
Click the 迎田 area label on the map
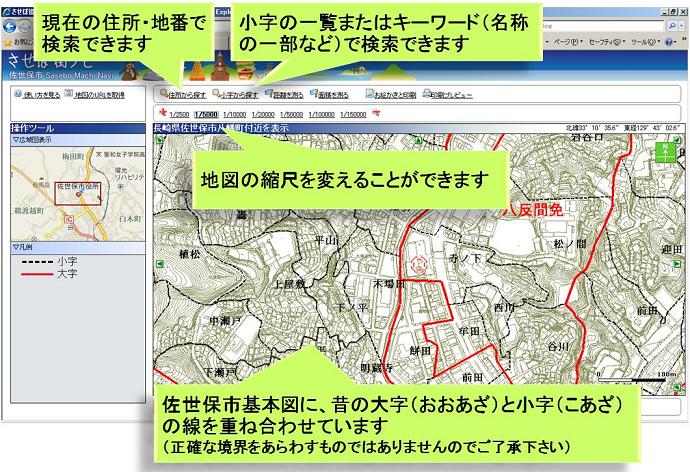(x=672, y=249)
